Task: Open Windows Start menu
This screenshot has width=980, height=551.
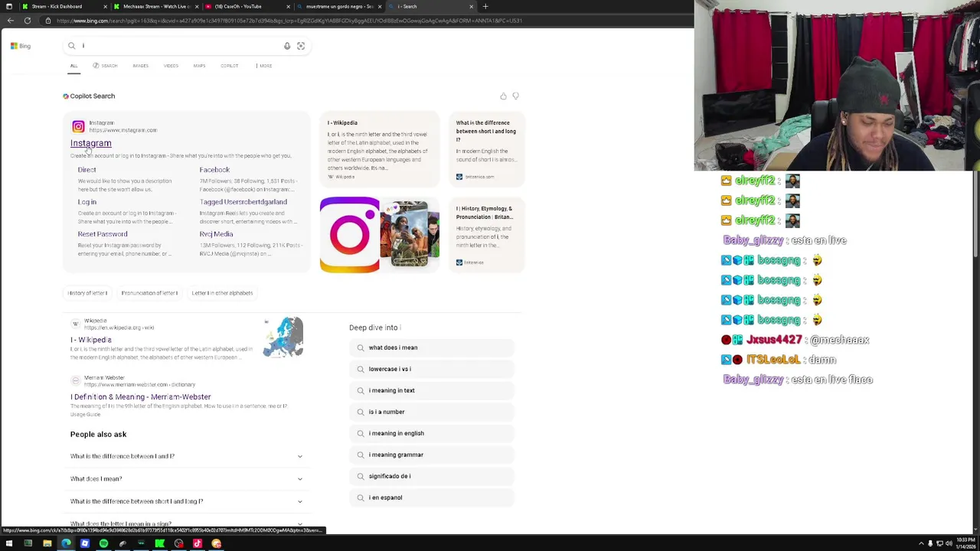Action: pyautogui.click(x=9, y=543)
